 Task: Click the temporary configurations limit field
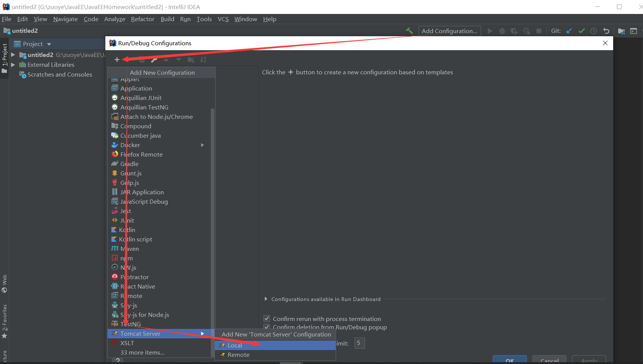pyautogui.click(x=359, y=343)
